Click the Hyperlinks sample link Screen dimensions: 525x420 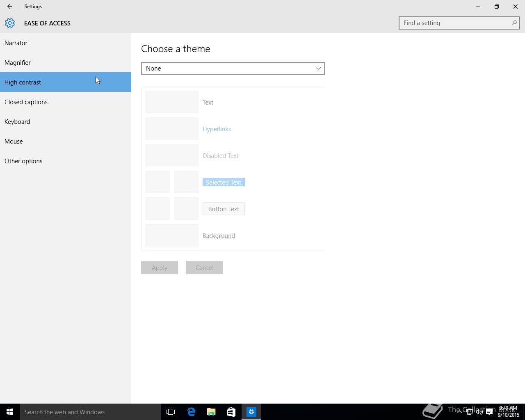[x=217, y=129]
